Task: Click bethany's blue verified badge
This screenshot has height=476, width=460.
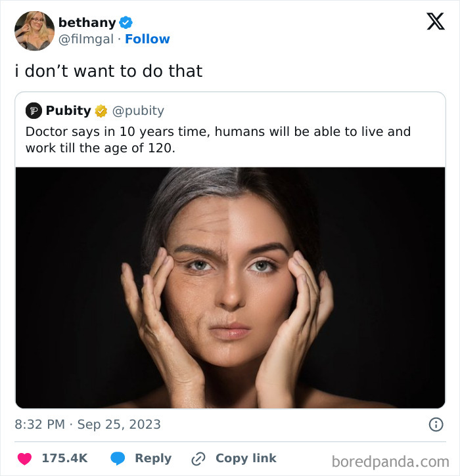Action: click(126, 23)
